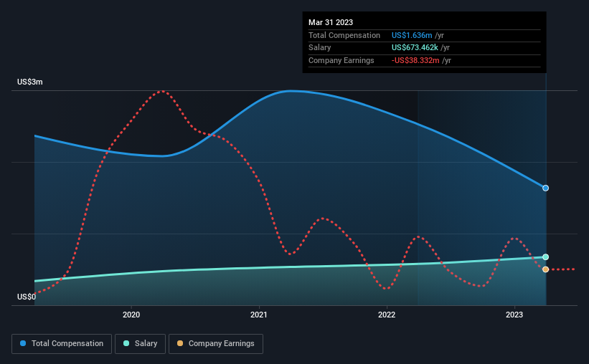Toggle the Company Earnings legend button

pyautogui.click(x=216, y=344)
